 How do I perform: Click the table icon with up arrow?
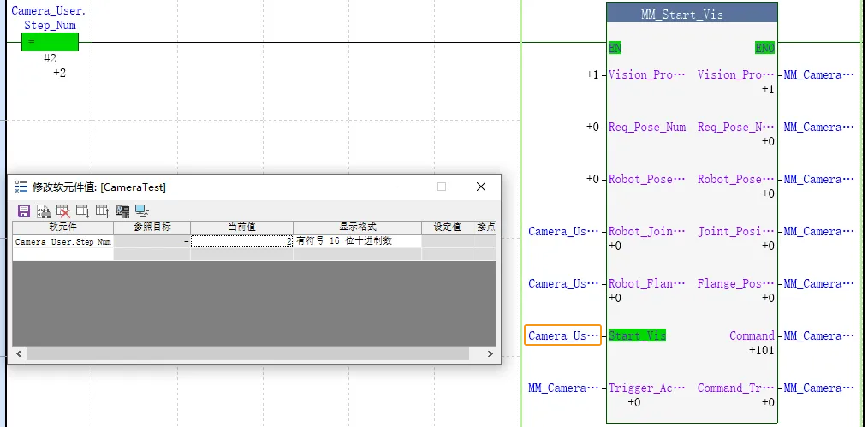[x=103, y=211]
